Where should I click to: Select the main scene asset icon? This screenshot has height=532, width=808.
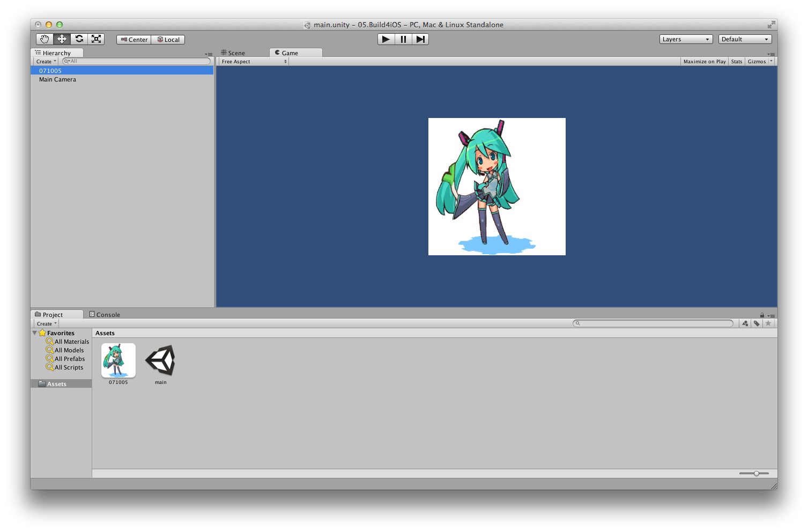click(x=161, y=360)
